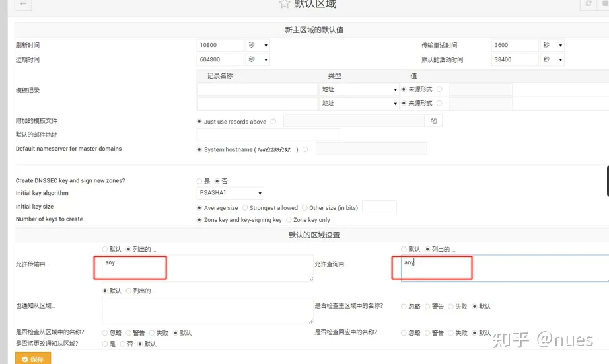This screenshot has height=364, width=609.
Task: Select 默认 for also notify slaves
Action: click(x=105, y=291)
